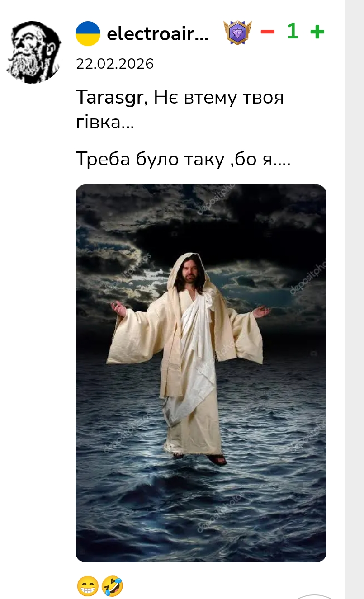
Task: Click the rolling-on-floor laughing emoji
Action: click(112, 586)
